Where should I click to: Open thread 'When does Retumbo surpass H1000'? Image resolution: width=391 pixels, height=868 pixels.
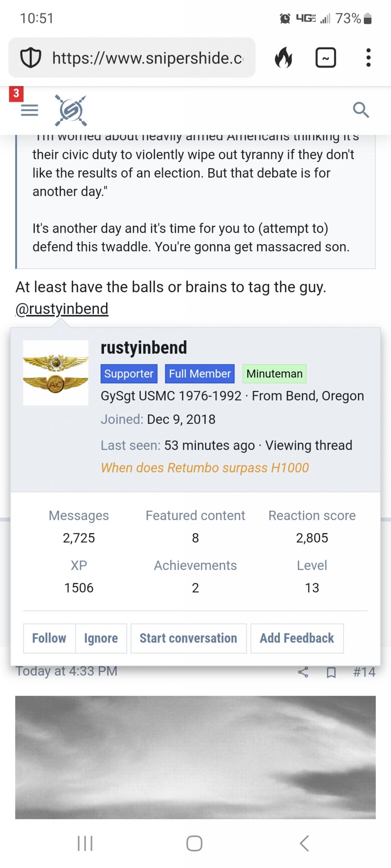click(x=205, y=467)
